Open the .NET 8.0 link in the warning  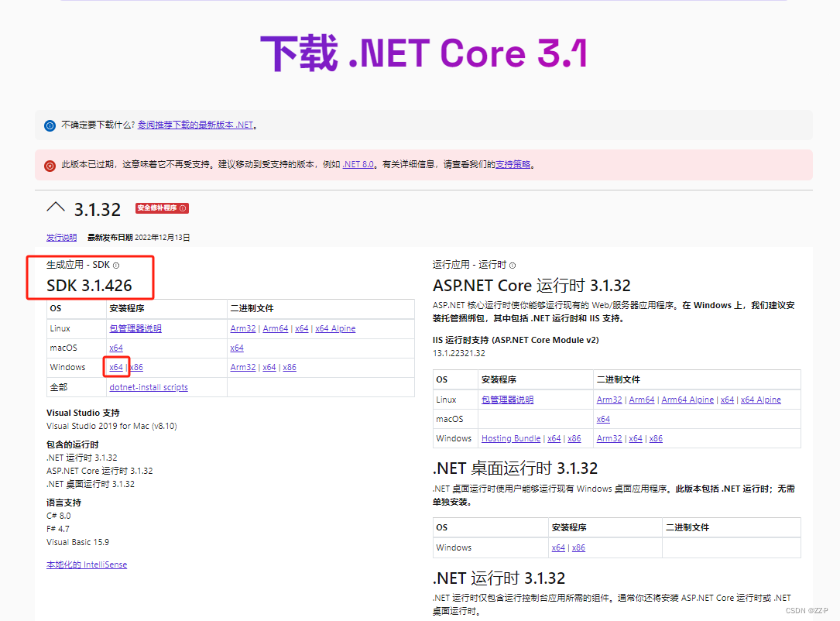[x=358, y=164]
